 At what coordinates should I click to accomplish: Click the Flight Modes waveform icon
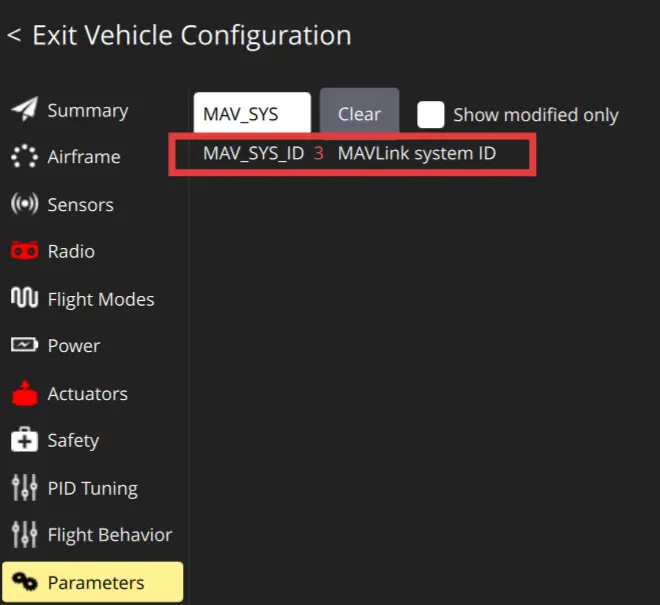point(24,298)
